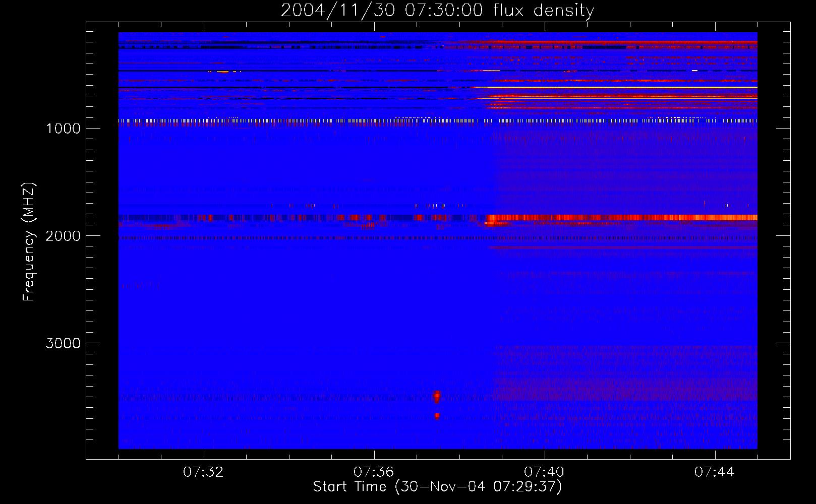Click the 'Start Time (30-Nov-04 07:29:37)' label

coord(437,487)
